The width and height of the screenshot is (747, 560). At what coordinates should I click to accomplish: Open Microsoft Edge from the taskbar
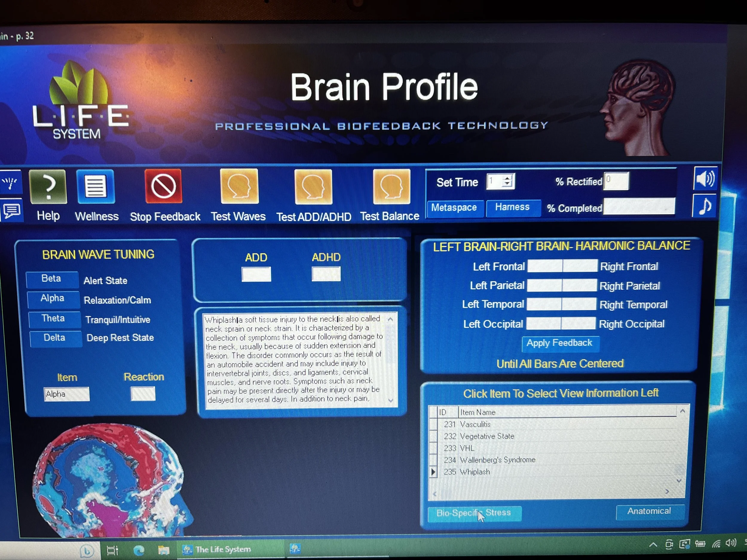pos(139,550)
